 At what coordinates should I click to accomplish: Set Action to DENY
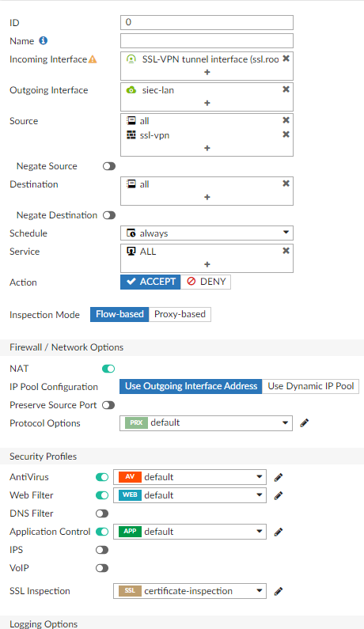coord(206,282)
